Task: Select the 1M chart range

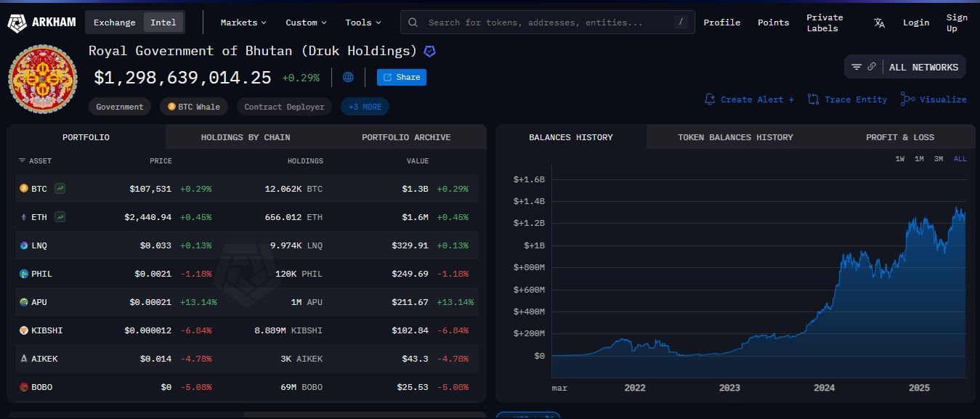Action: click(919, 159)
